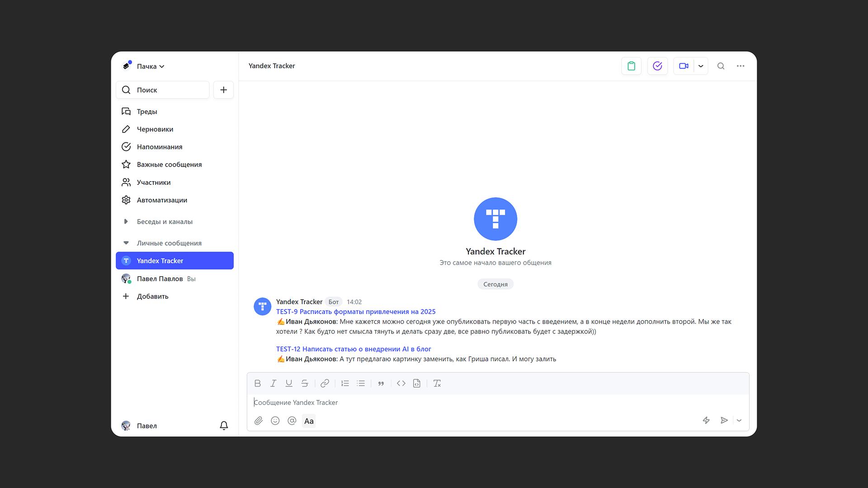The height and width of the screenshot is (488, 868).
Task: Open the emoji picker
Action: click(x=275, y=421)
